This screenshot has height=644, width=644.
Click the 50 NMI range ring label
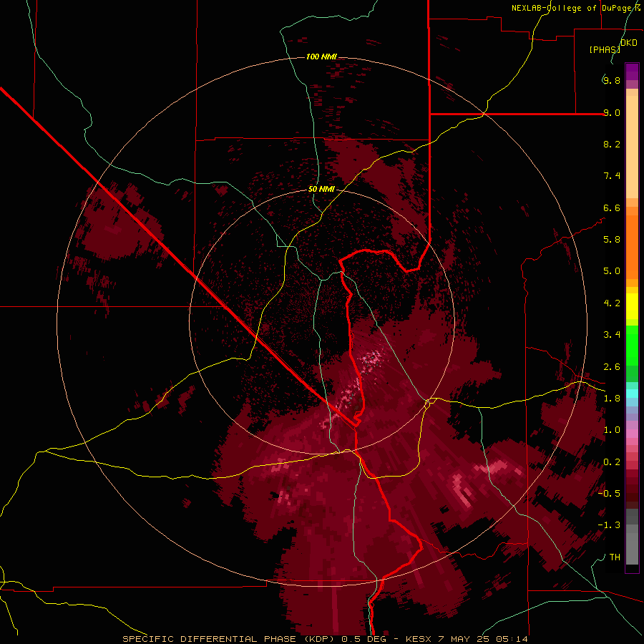click(321, 189)
